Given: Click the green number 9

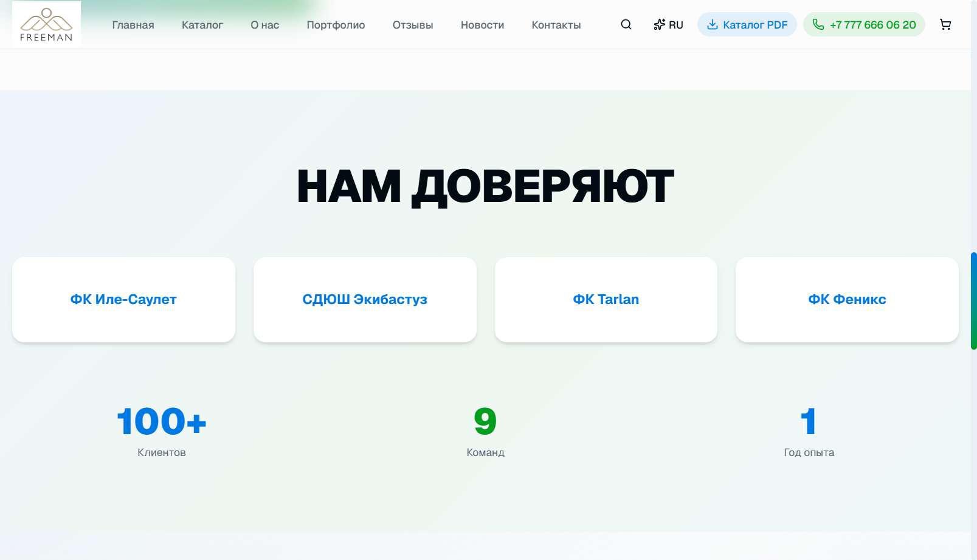Looking at the screenshot, I should coord(485,421).
